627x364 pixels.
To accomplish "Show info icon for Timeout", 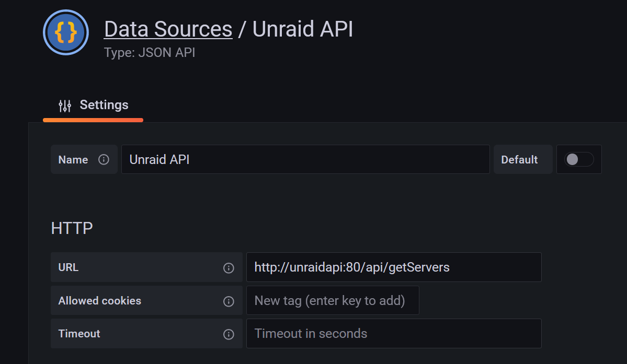I will click(229, 334).
